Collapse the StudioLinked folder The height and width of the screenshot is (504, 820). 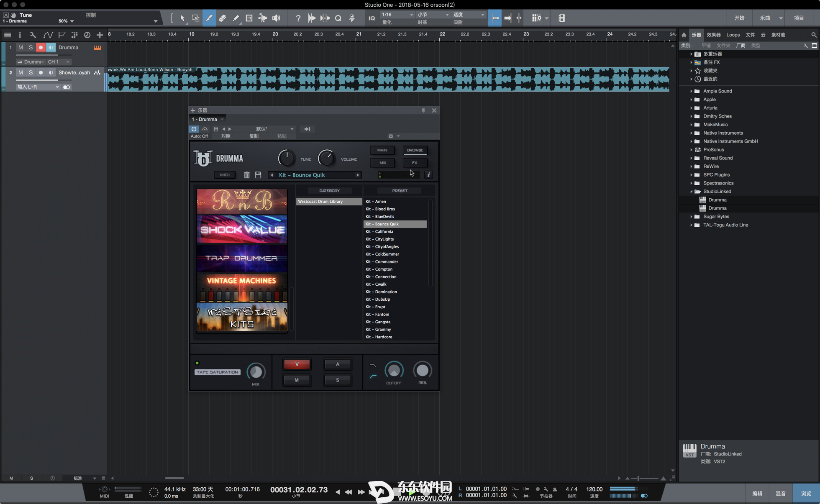[x=691, y=191]
